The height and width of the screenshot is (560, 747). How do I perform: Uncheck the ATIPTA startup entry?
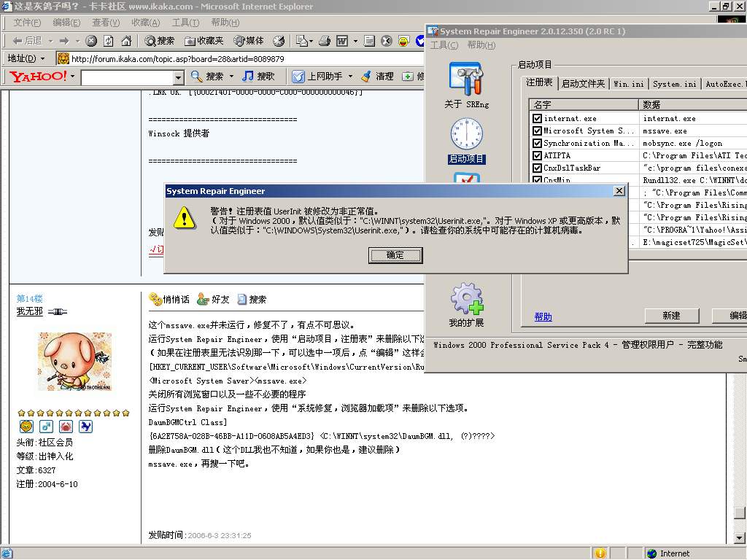537,155
